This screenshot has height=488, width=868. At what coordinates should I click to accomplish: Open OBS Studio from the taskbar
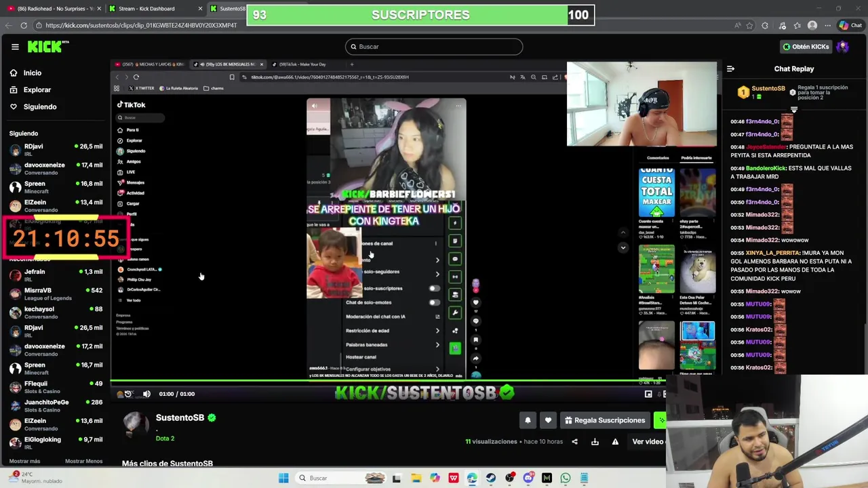pos(509,478)
